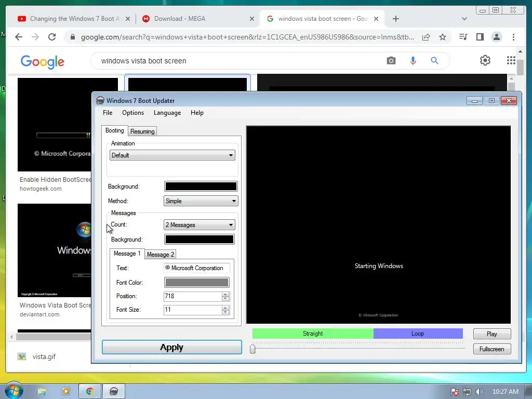Close the YouTube browser tab

click(x=128, y=19)
